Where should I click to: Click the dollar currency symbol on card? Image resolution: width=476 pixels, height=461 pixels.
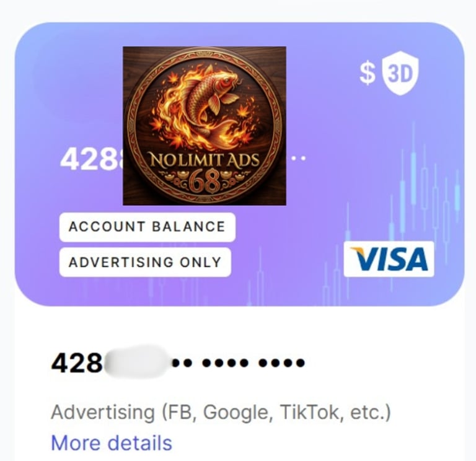368,74
